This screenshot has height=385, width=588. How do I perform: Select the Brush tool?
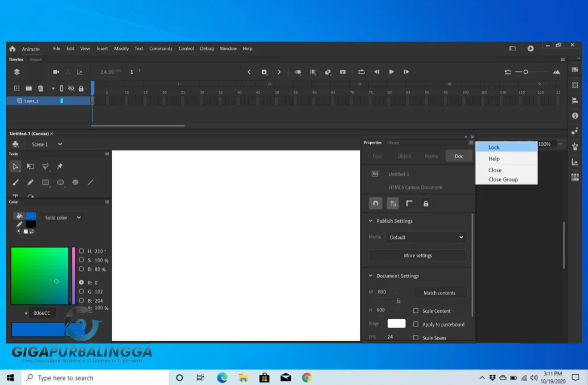15,183
